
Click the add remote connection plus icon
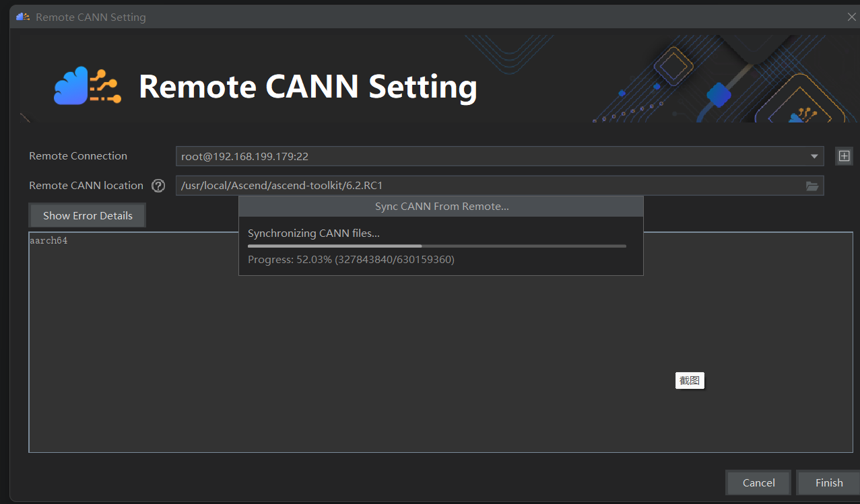[844, 156]
